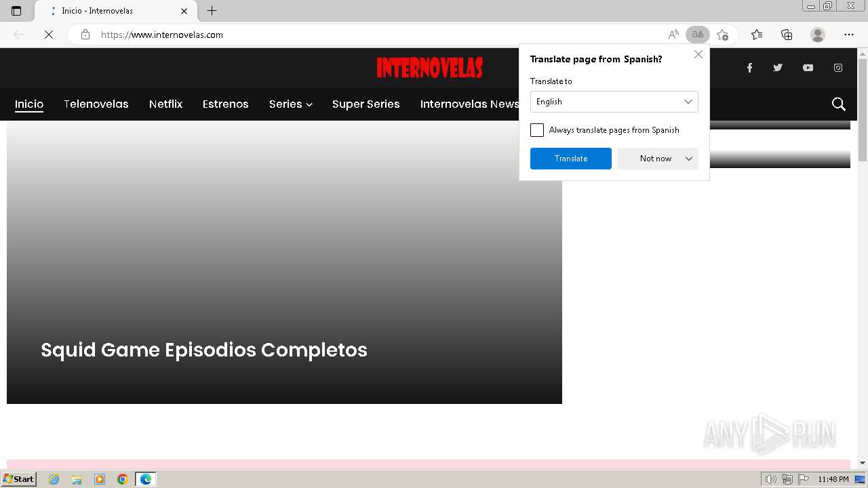Open volume control in system tray
868x488 pixels.
coord(771,479)
